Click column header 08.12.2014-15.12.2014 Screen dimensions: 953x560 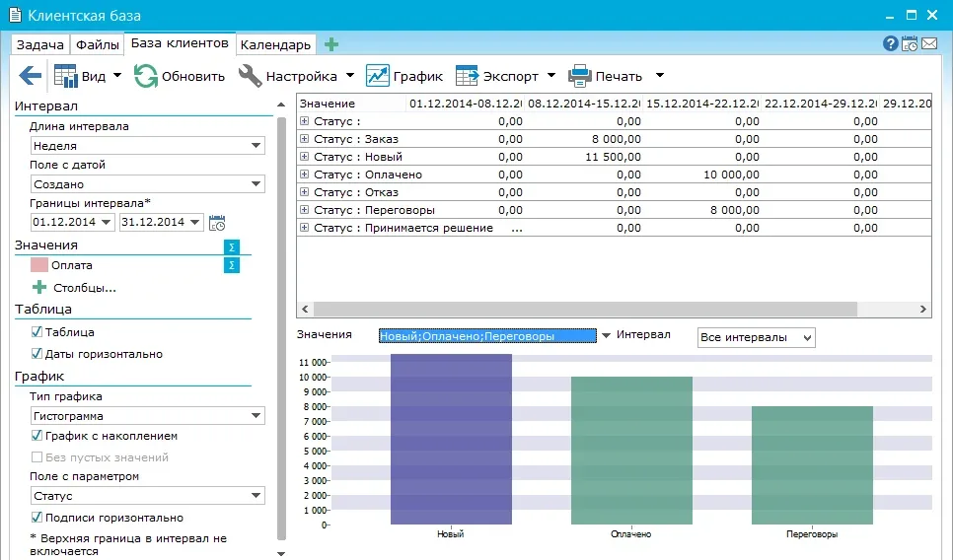[583, 104]
